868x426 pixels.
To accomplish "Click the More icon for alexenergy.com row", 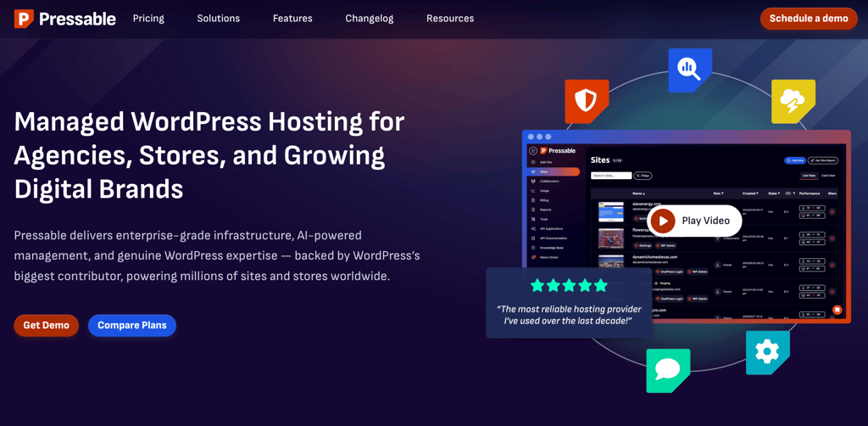I will coord(832,211).
